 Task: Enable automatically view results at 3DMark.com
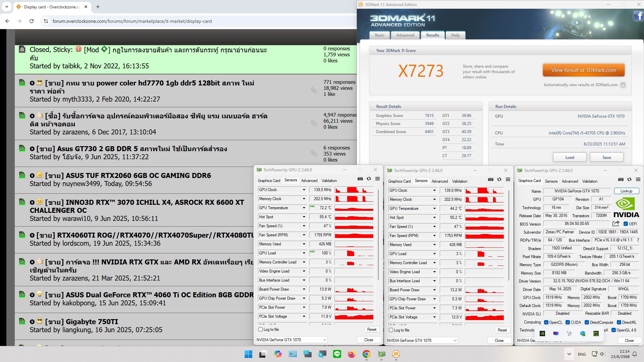[623, 85]
